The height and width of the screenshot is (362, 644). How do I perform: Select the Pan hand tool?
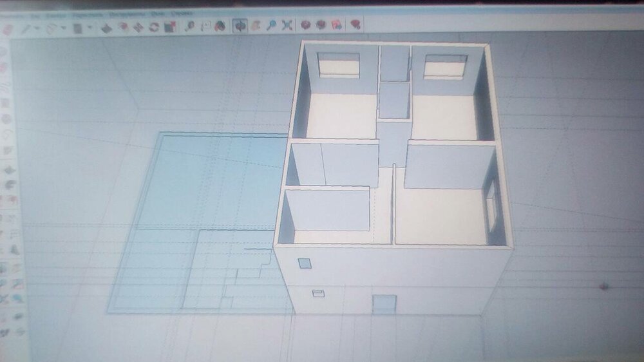point(256,25)
